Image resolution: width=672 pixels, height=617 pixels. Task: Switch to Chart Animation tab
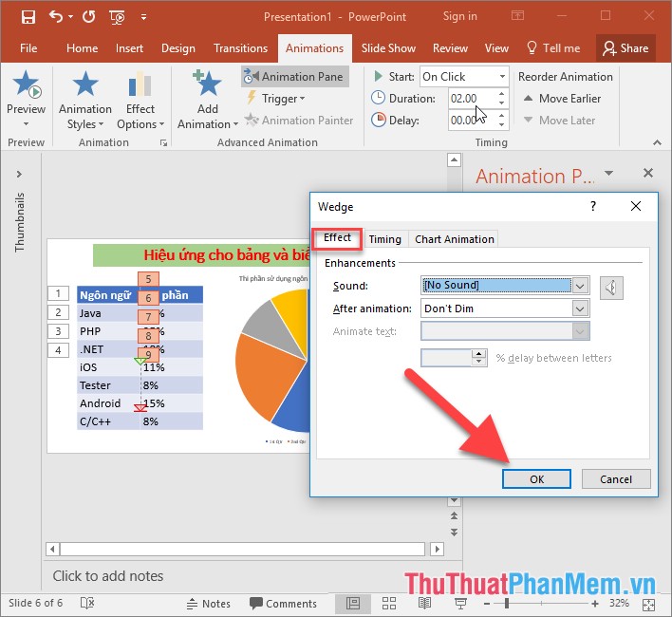coord(455,239)
